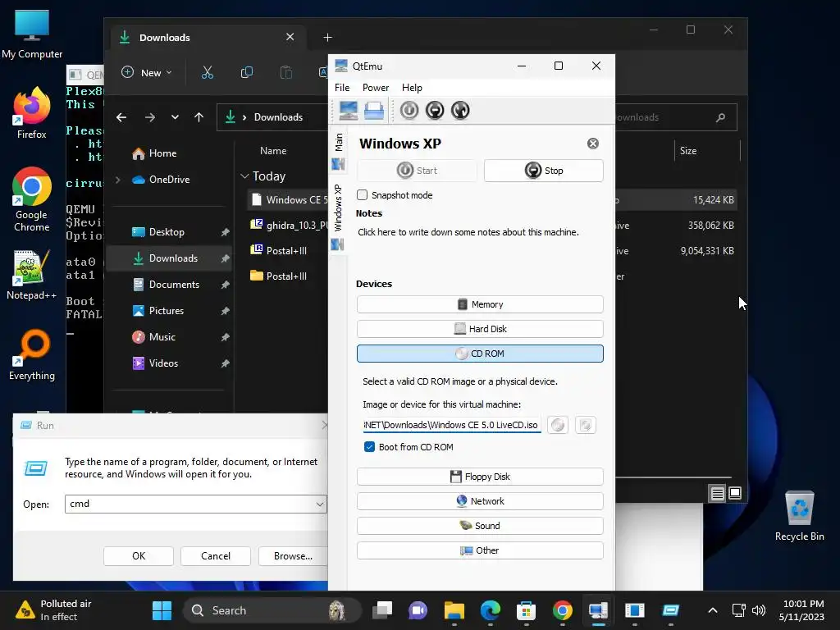Open My Computer desktop icon
The image size is (840, 630).
tap(32, 34)
